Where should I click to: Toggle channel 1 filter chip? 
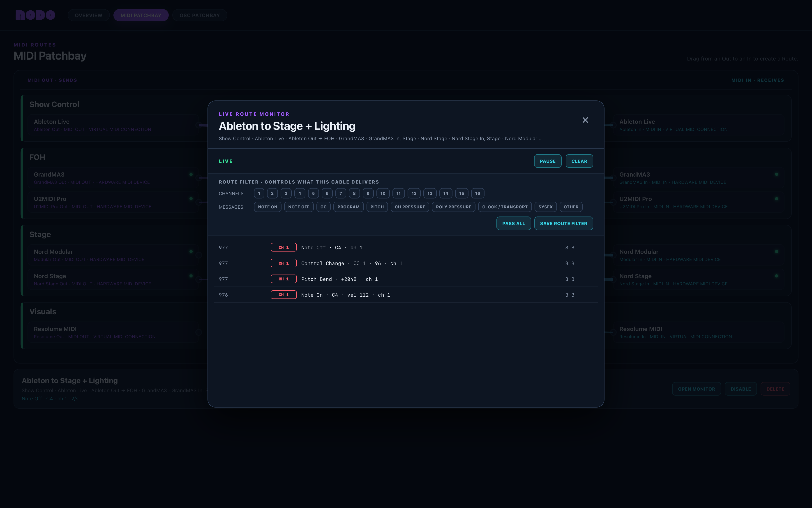(x=259, y=193)
